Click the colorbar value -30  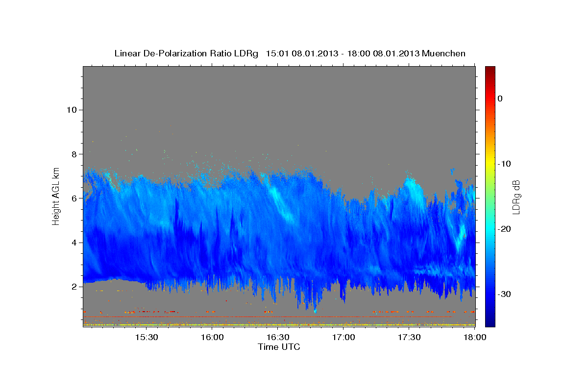[505, 294]
